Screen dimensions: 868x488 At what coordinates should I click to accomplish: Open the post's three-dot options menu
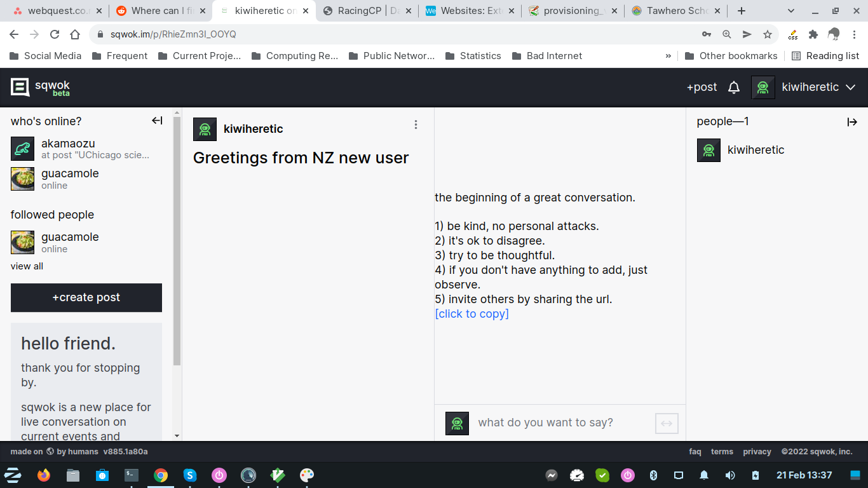pyautogui.click(x=416, y=125)
